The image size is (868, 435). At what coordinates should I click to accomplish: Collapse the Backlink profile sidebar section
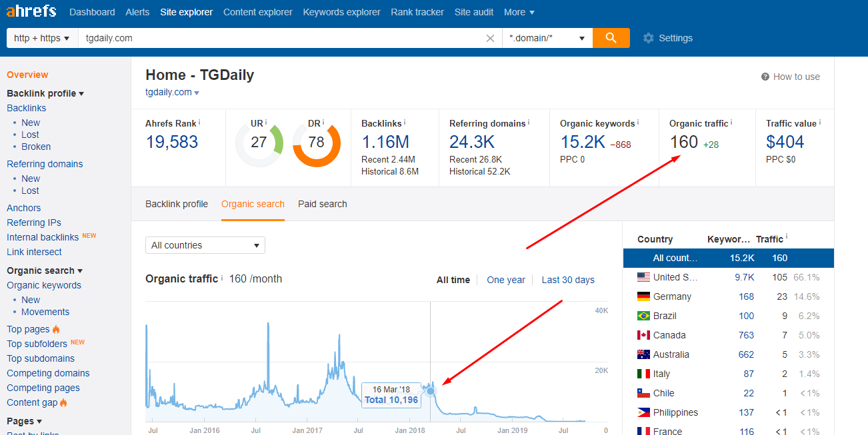45,93
